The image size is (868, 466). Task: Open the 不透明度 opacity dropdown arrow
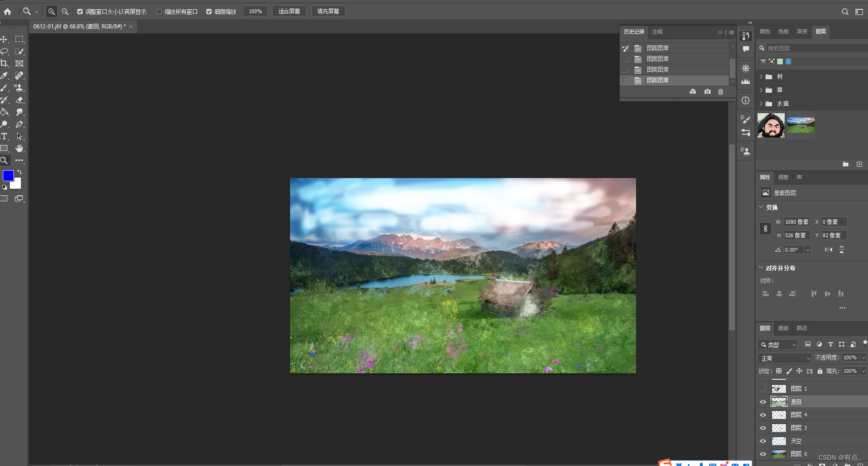click(863, 358)
